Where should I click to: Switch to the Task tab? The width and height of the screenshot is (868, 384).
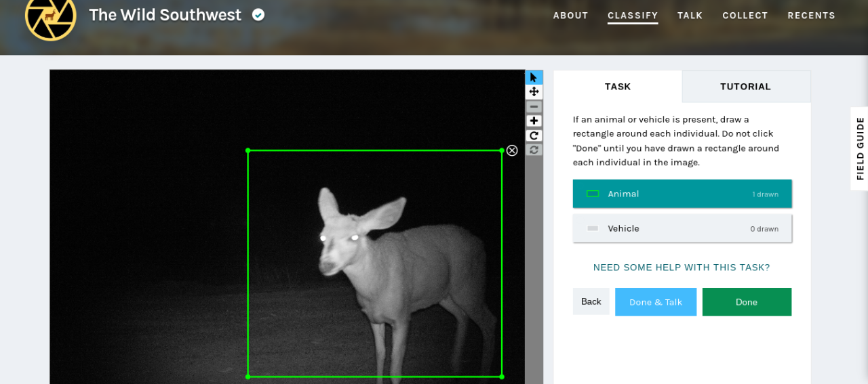click(x=618, y=87)
